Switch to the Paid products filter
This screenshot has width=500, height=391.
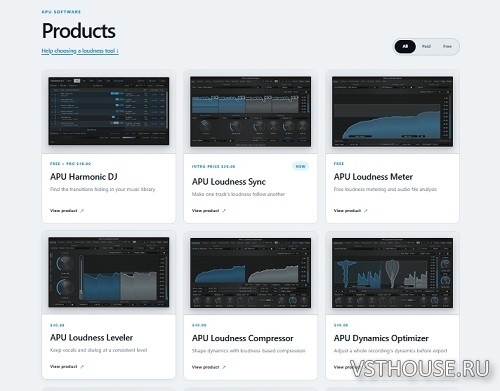[426, 47]
